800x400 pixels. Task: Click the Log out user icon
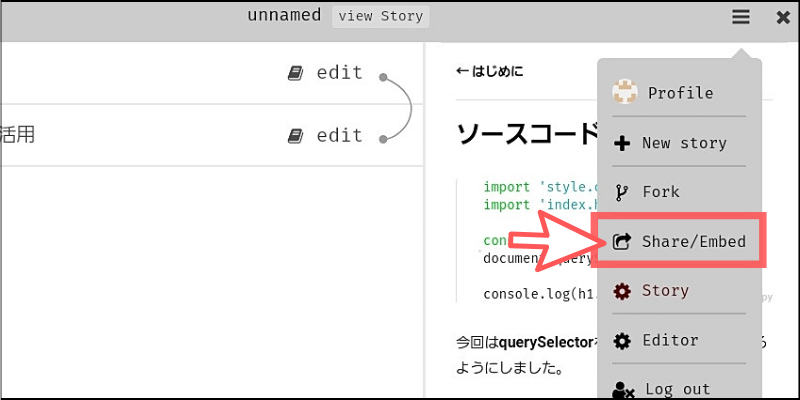[623, 390]
